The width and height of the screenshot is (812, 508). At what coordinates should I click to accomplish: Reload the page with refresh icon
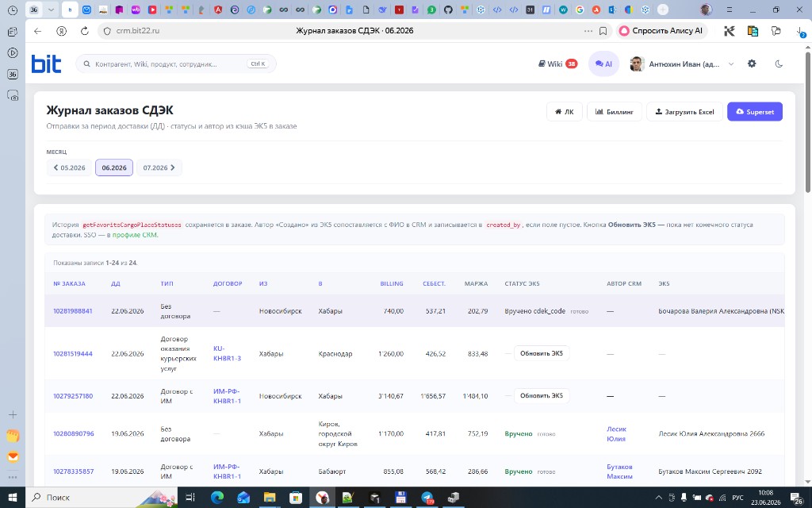click(84, 31)
